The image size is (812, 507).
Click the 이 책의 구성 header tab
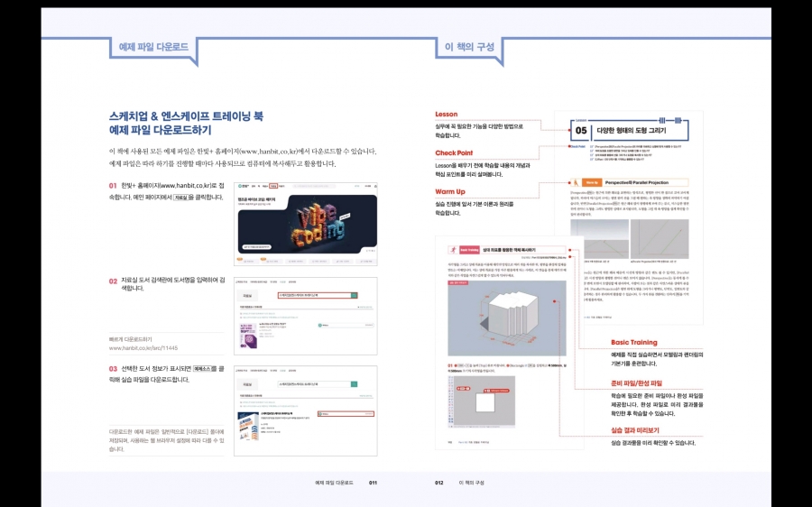[x=469, y=46]
